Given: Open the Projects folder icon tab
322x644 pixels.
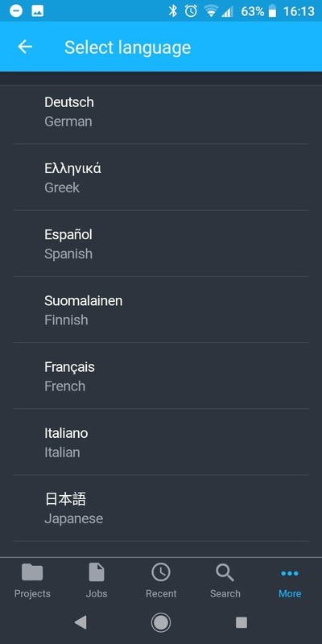Looking at the screenshot, I should click(32, 581).
